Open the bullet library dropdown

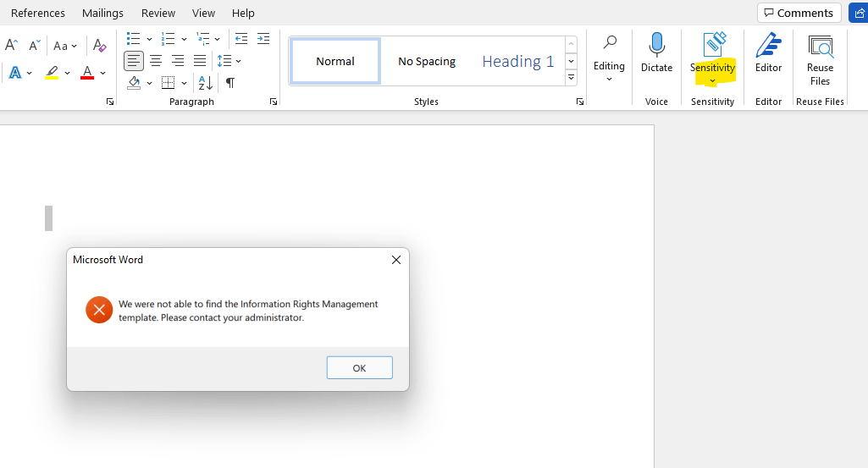tap(149, 39)
